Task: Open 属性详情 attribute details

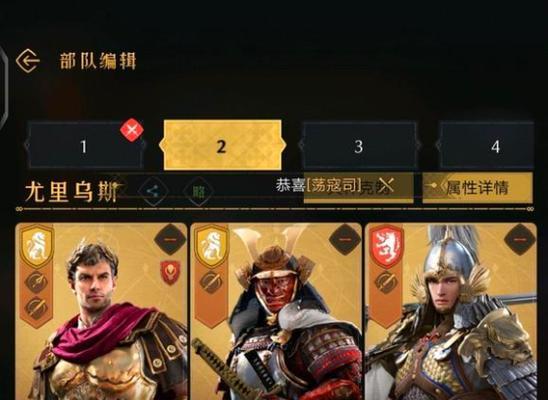Action: click(477, 188)
